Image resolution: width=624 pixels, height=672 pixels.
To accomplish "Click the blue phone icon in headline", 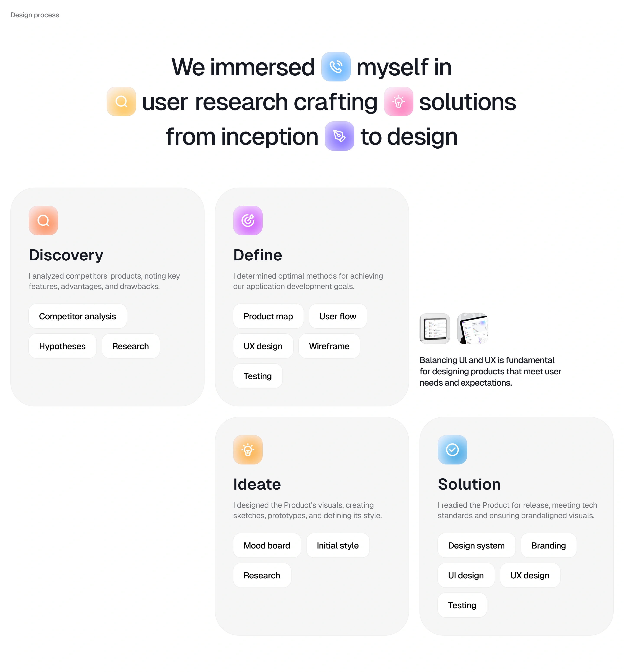I will click(x=336, y=67).
